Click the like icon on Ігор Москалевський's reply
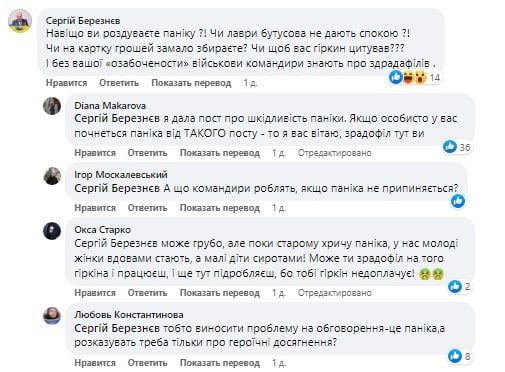 click(x=458, y=201)
